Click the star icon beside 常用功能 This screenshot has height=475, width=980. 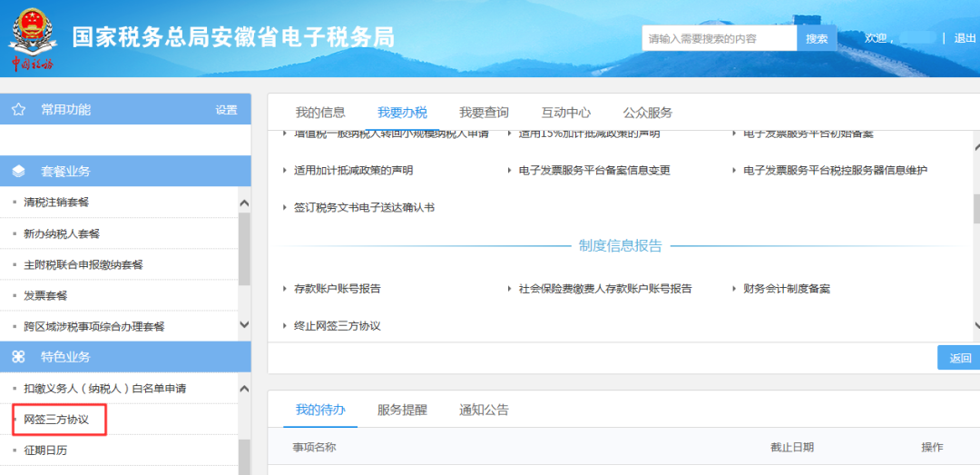[x=19, y=110]
